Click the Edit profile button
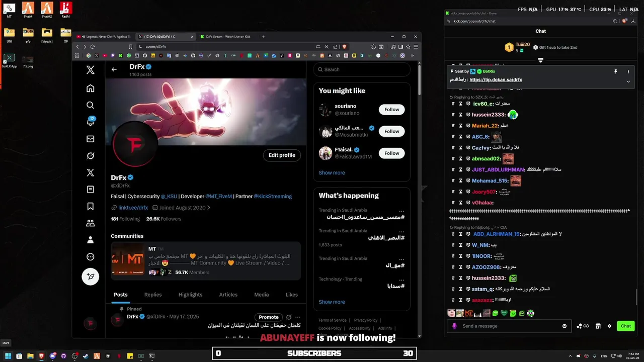 pos(282,155)
